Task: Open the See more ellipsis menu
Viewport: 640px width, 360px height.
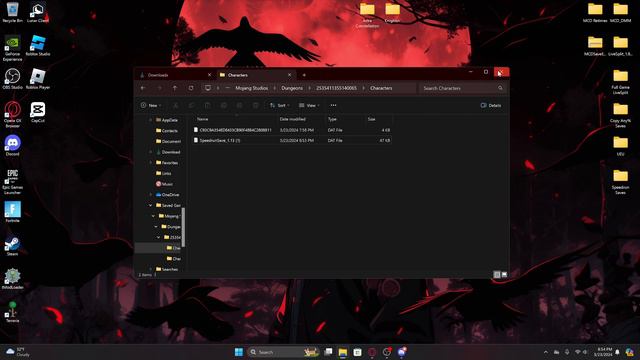Action: [x=333, y=105]
